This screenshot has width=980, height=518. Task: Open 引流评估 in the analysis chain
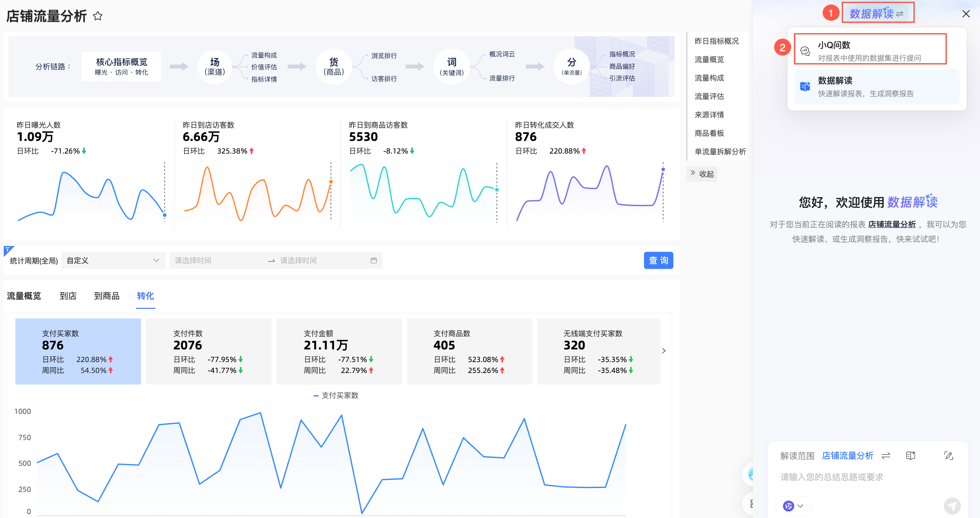[622, 78]
